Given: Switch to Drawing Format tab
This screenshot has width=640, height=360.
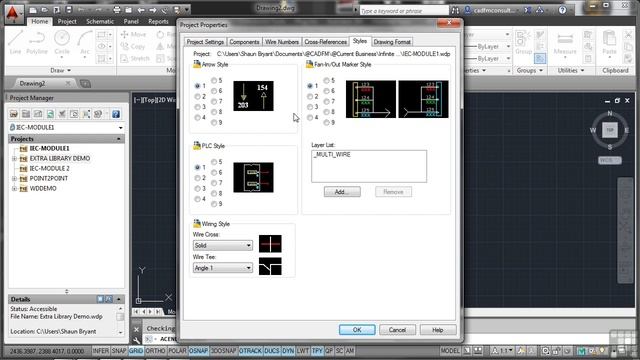Looking at the screenshot, I should 392,42.
